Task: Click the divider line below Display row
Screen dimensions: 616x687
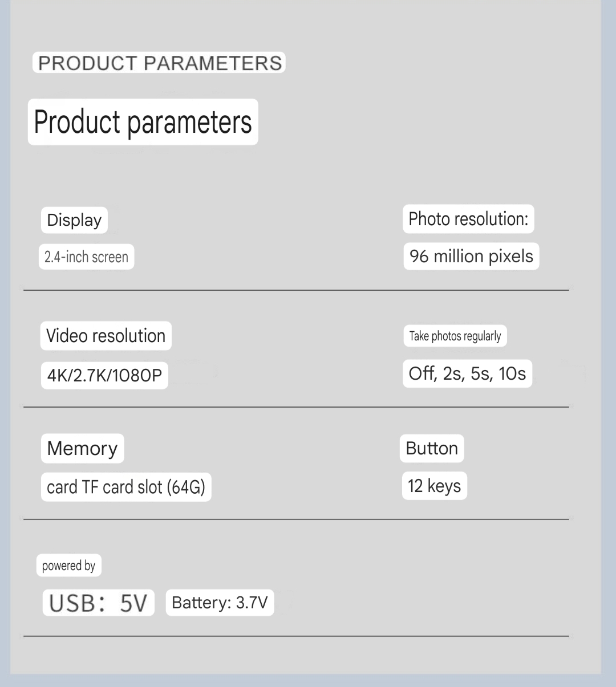Action: pyautogui.click(x=296, y=290)
